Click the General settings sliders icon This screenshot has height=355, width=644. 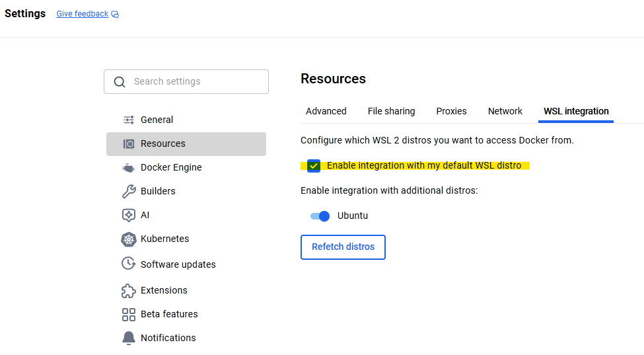129,120
